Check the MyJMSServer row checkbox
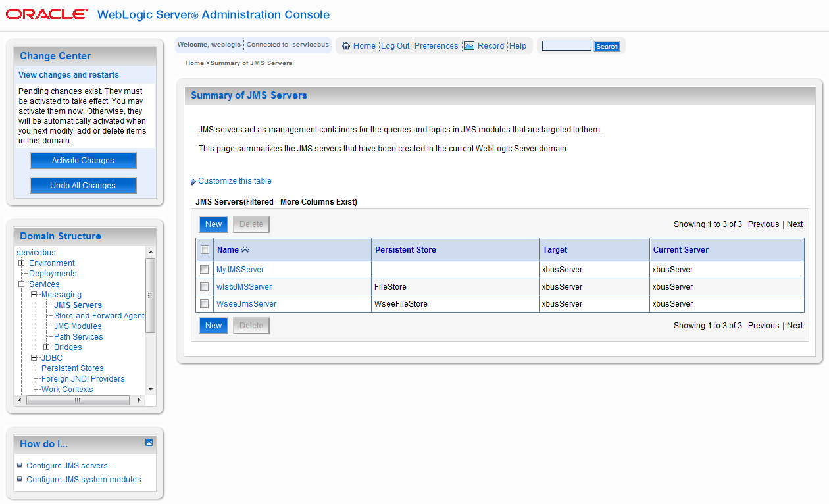Viewport: 829px width, 504px height. [x=205, y=270]
